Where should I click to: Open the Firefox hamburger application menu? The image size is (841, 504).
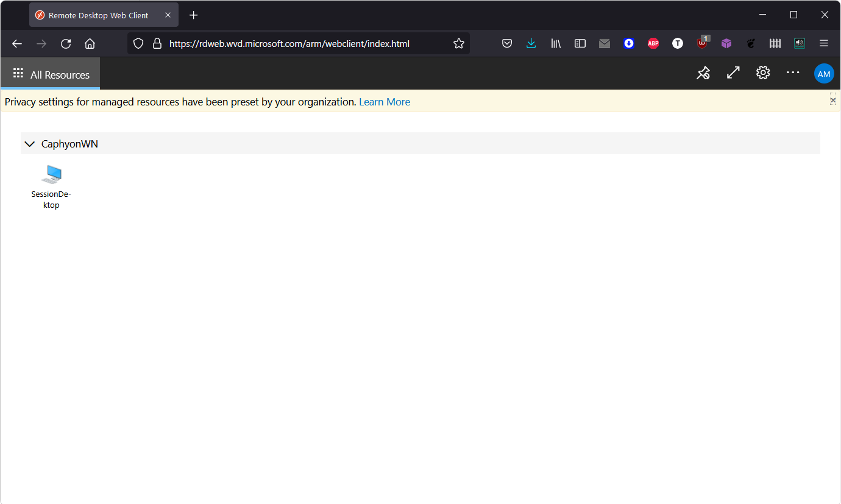[x=824, y=43]
